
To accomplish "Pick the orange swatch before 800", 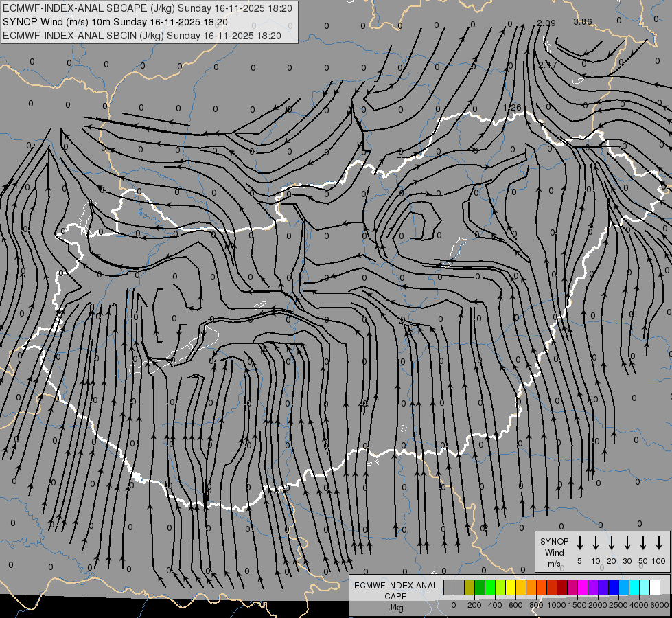I will 531,587.
